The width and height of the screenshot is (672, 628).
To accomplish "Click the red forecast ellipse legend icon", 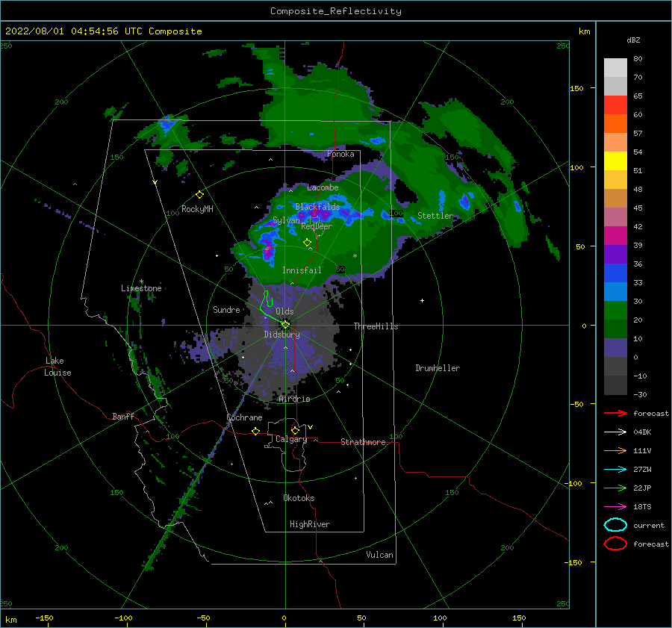I will 615,544.
